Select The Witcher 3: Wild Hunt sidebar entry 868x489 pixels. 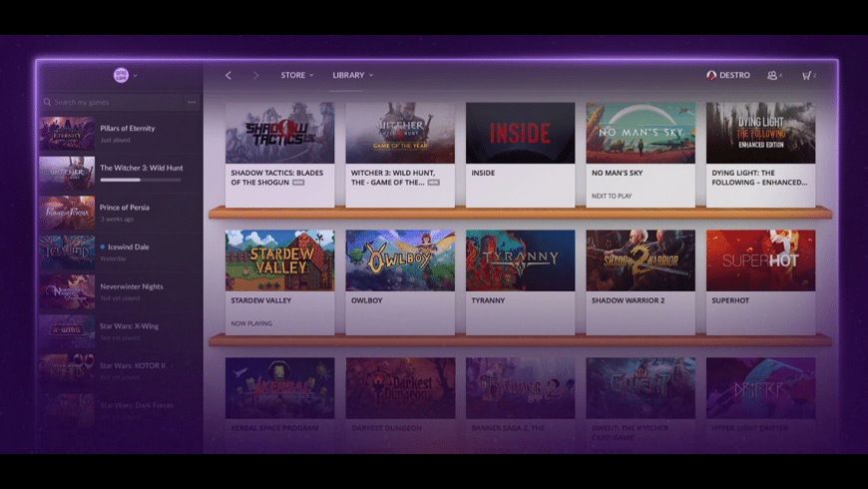[x=121, y=173]
